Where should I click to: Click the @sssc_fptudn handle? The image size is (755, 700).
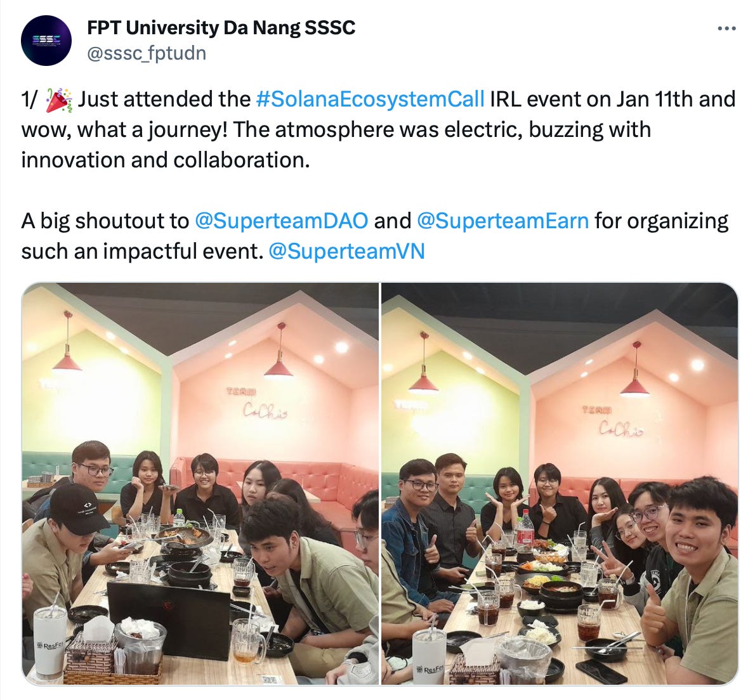[x=147, y=53]
